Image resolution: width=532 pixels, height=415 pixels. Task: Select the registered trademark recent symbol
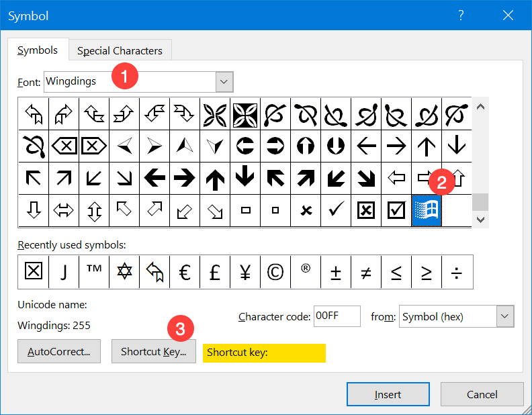click(x=306, y=271)
